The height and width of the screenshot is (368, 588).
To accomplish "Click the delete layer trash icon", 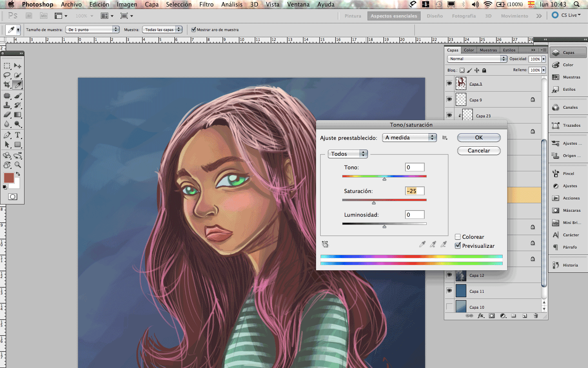I will [536, 316].
